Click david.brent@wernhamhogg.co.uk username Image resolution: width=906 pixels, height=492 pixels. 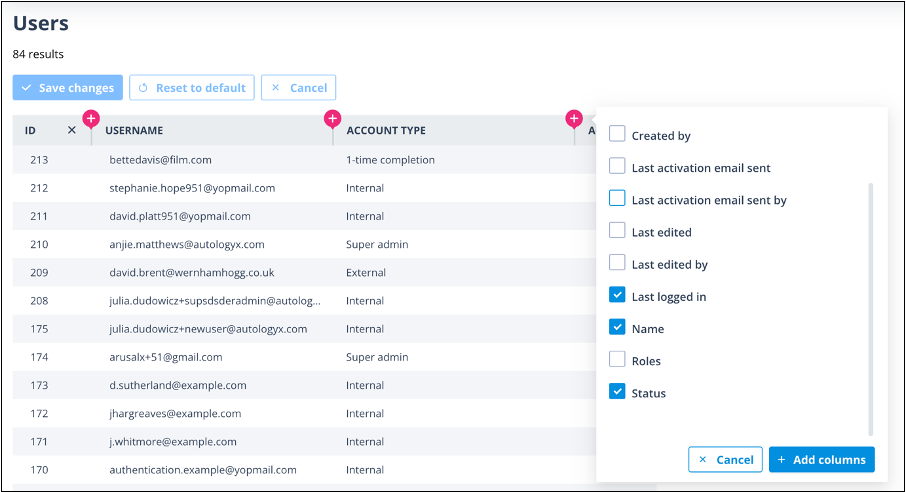(192, 273)
